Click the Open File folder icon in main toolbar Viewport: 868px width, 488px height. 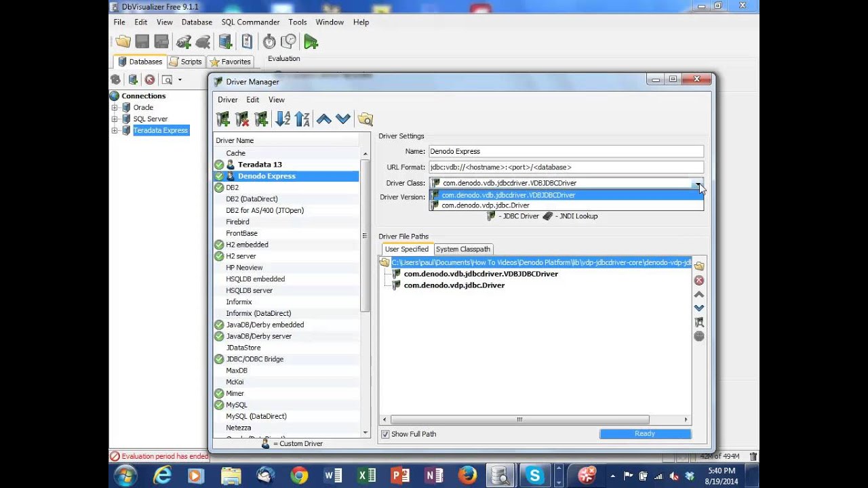click(123, 42)
